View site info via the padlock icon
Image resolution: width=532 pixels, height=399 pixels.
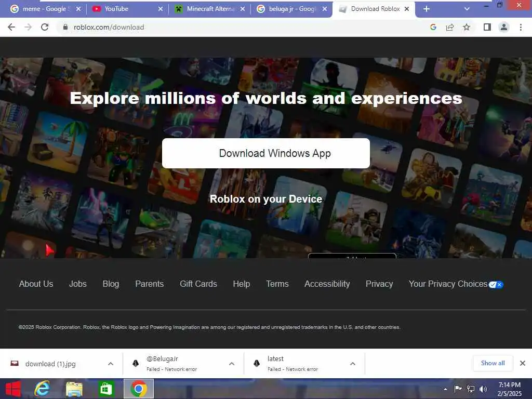coord(65,27)
